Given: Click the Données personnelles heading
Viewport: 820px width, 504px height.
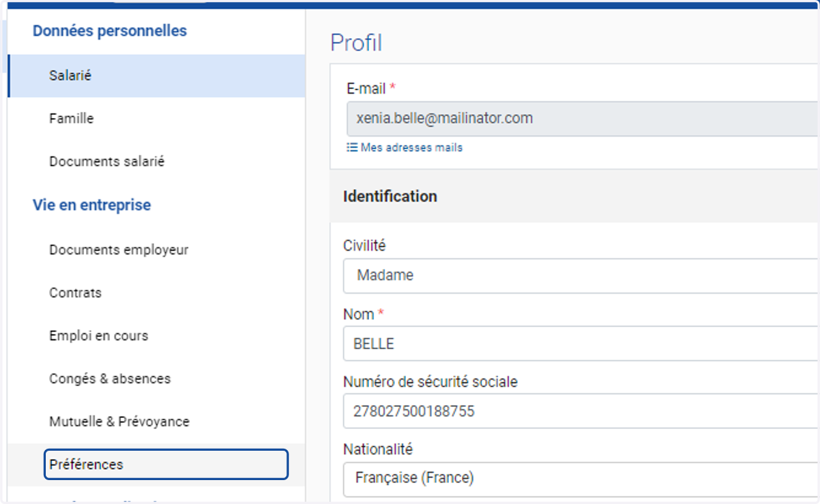Looking at the screenshot, I should [109, 31].
